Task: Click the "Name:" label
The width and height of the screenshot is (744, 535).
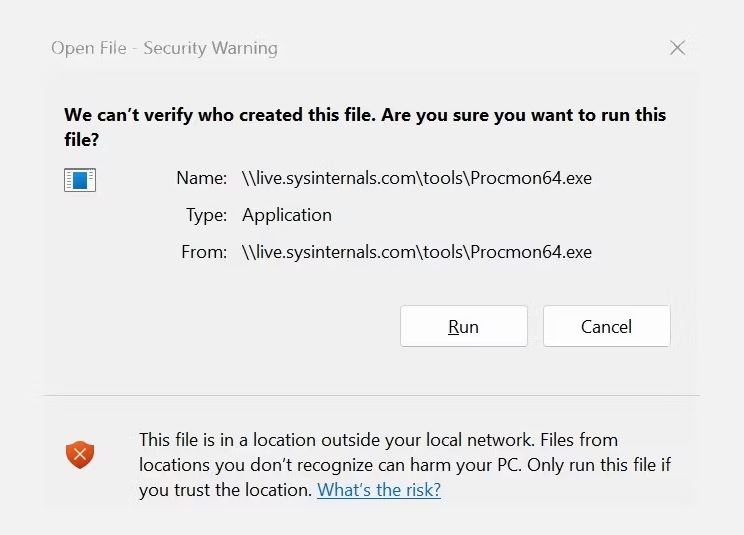Action: tap(201, 178)
